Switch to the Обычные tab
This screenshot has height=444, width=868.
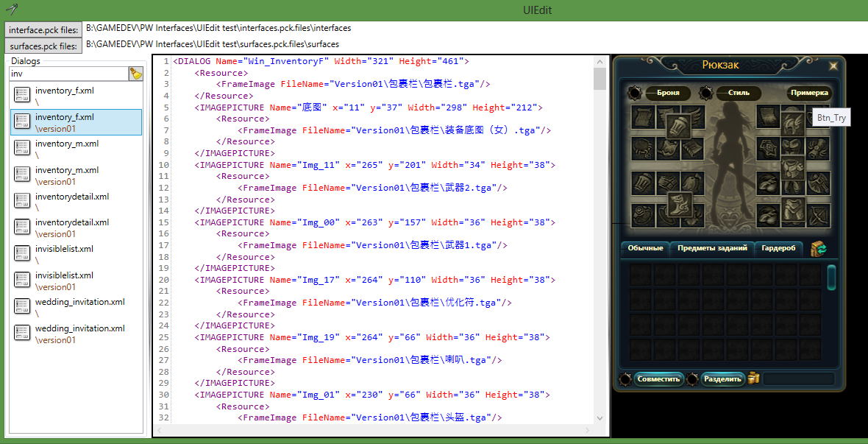tap(645, 249)
